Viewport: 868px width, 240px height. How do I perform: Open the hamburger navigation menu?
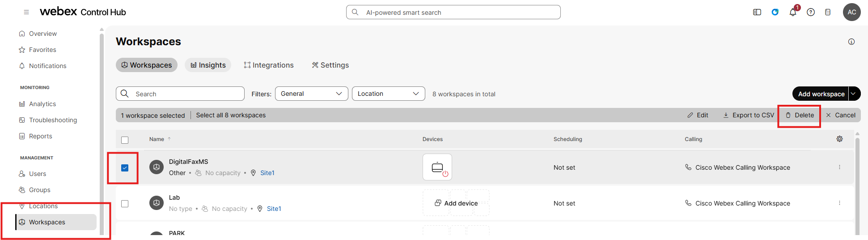pyautogui.click(x=26, y=12)
